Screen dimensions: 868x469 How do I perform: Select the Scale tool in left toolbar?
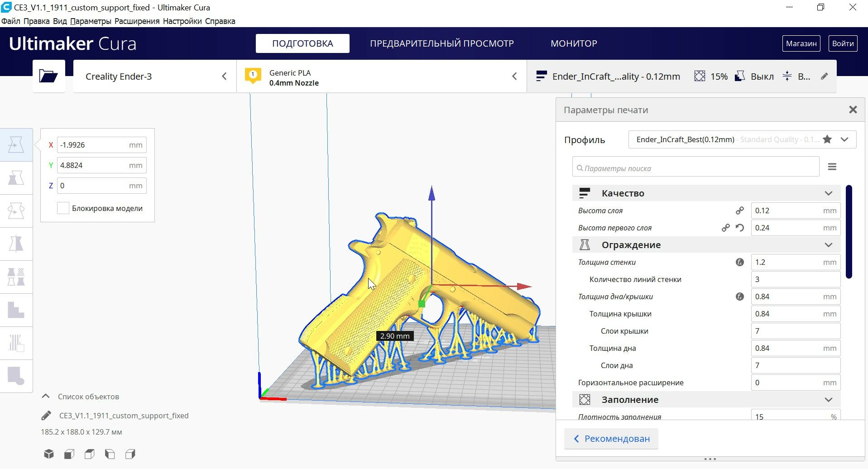[16, 178]
